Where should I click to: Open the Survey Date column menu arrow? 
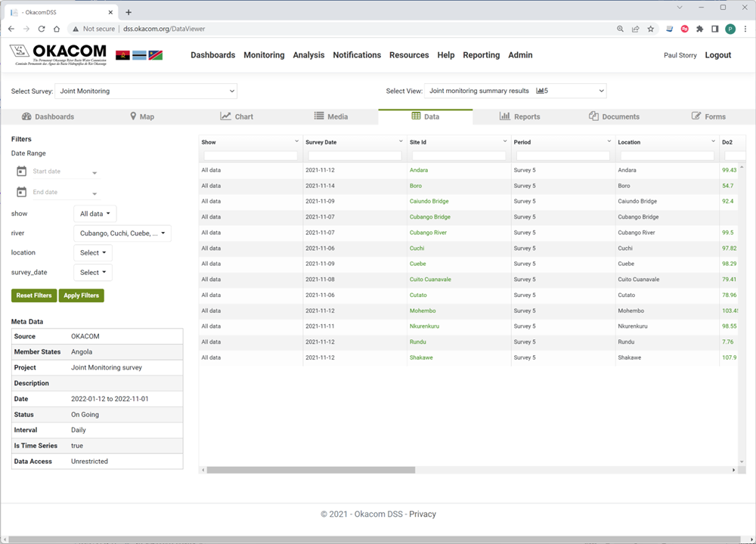pyautogui.click(x=401, y=141)
